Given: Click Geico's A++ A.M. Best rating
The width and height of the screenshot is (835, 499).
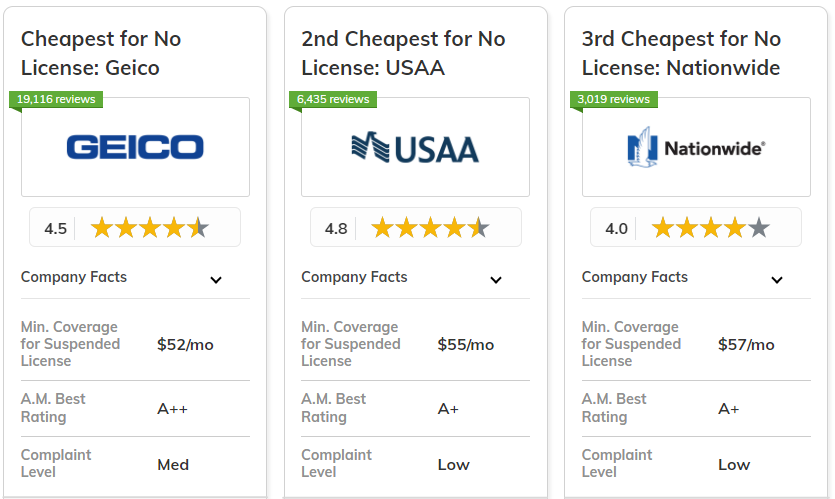Looking at the screenshot, I should tap(172, 408).
